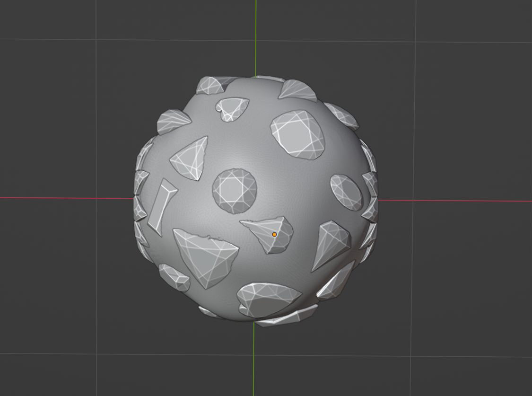Click the pointed diamond-profile gem at lower right
This screenshot has height=396, width=532.
click(331, 244)
